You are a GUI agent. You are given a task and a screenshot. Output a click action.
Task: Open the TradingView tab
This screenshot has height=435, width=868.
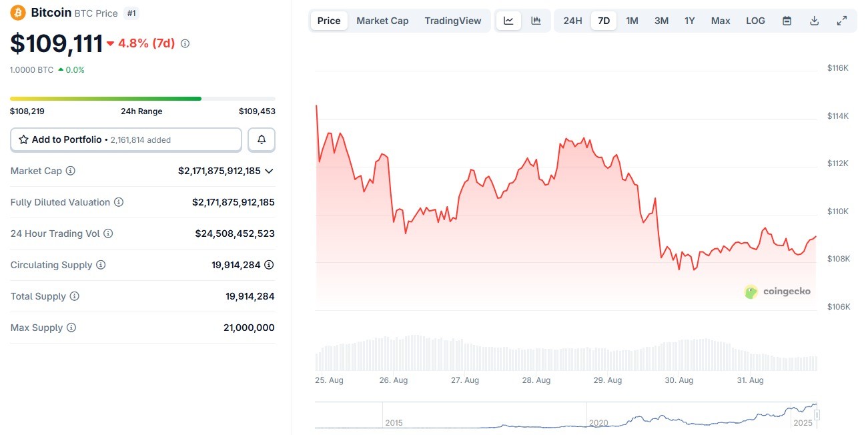point(453,21)
